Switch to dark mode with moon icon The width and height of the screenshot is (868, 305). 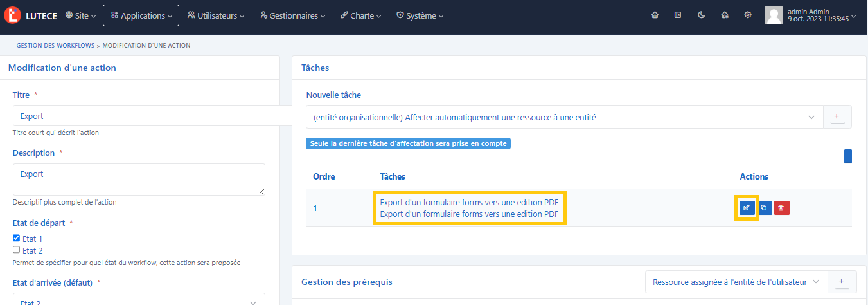point(701,15)
